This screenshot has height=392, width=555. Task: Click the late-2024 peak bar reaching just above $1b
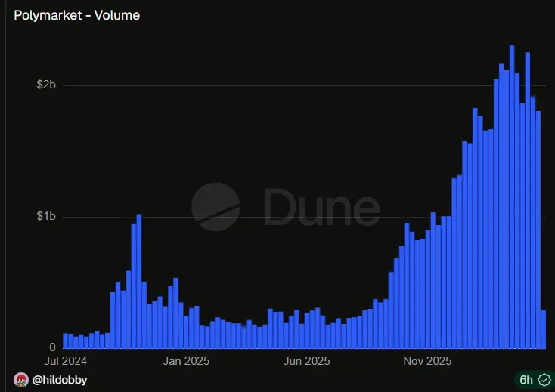(139, 282)
